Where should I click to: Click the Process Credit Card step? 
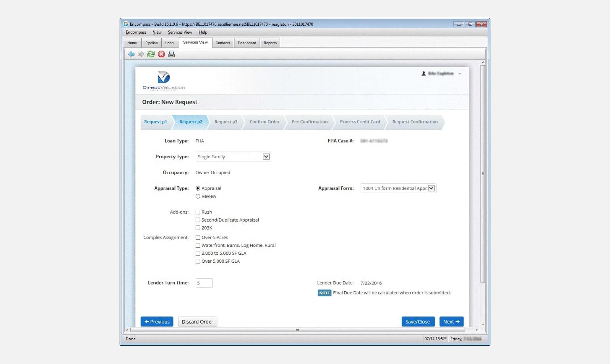point(360,122)
